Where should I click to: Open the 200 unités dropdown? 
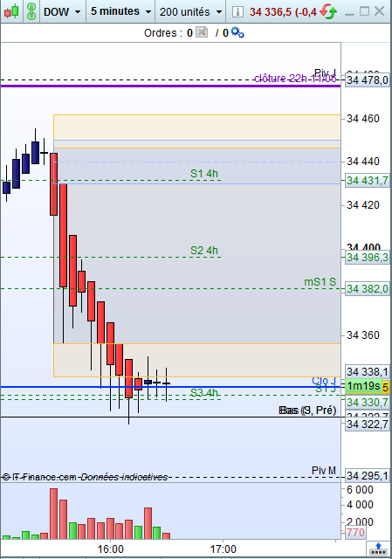[190, 11]
